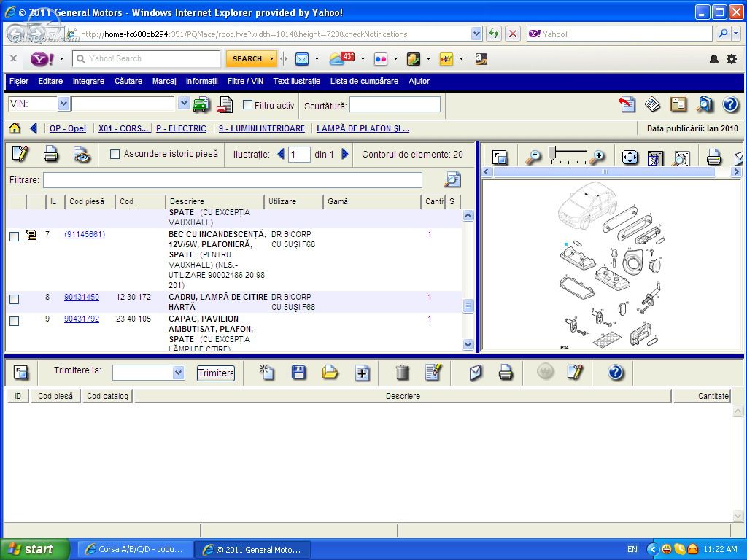747x560 pixels.
Task: Open Lista de cumpărare menu
Action: pos(365,82)
